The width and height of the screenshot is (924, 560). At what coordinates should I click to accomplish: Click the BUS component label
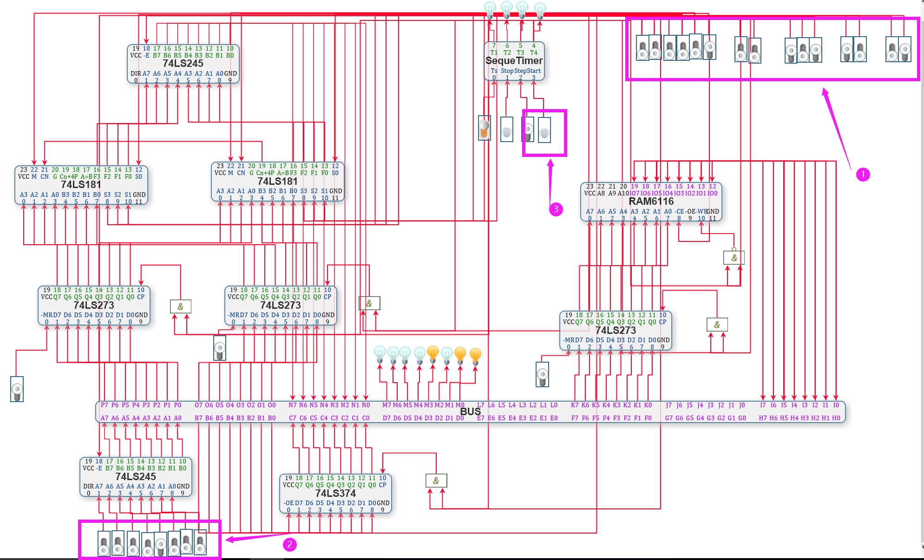pos(470,411)
